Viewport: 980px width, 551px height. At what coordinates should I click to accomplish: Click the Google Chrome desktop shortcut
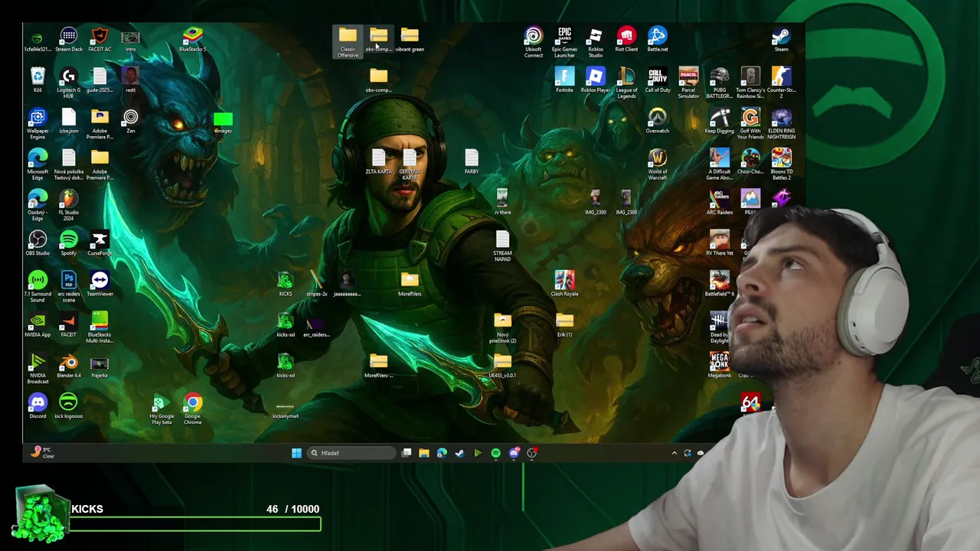click(192, 409)
